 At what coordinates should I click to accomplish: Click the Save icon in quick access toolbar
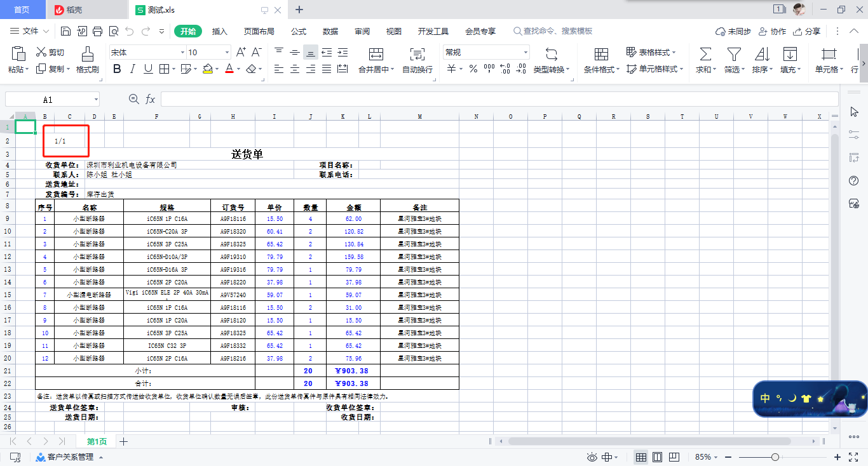[x=66, y=31]
